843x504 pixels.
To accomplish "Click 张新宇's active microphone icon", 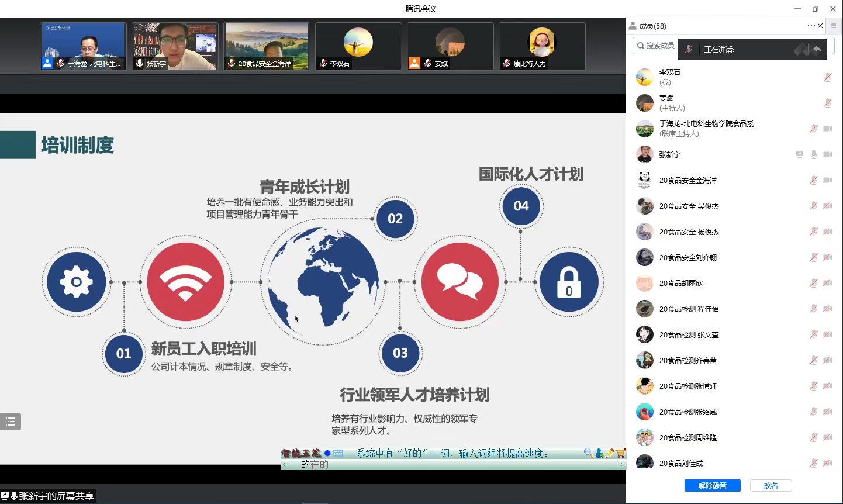I will coord(813,154).
